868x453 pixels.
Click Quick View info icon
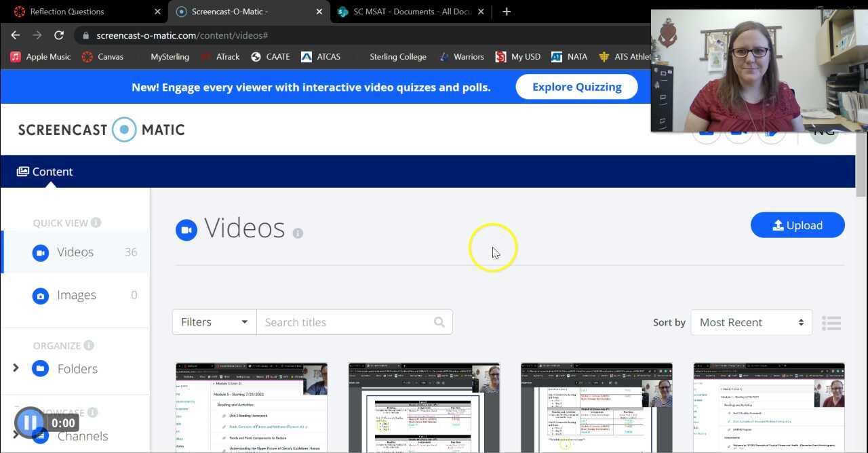coord(96,222)
